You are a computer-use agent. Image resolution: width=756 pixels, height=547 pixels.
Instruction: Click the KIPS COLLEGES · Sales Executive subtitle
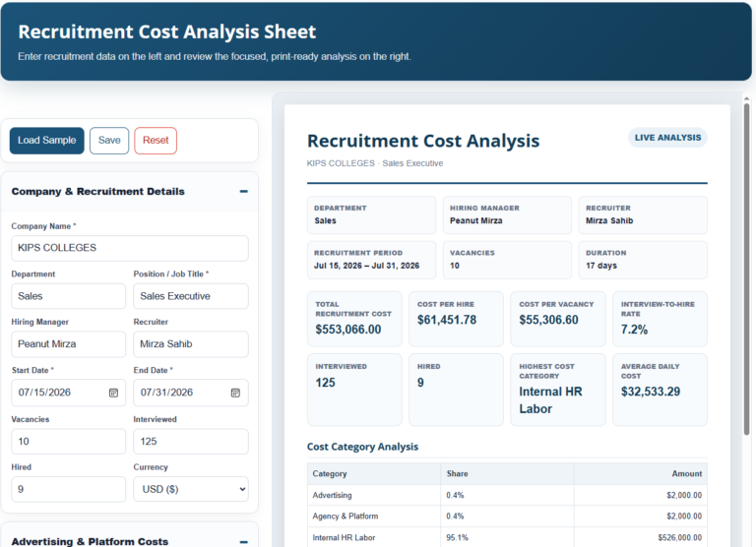pyautogui.click(x=375, y=163)
